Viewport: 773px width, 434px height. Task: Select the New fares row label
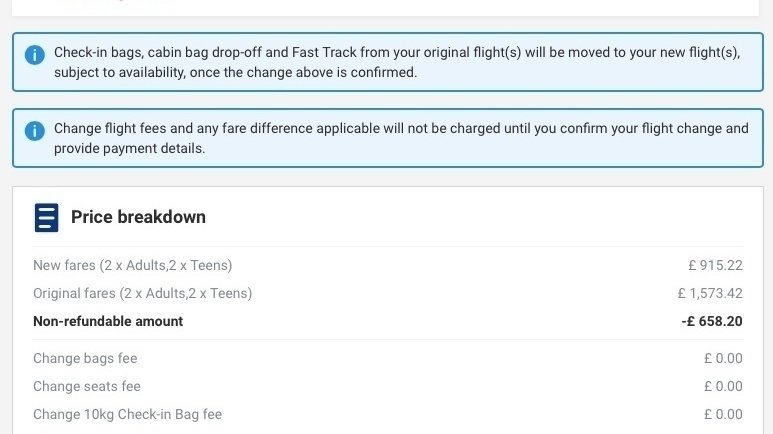click(x=132, y=265)
